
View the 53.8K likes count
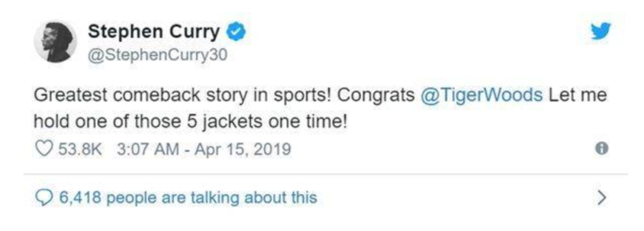pyautogui.click(x=80, y=149)
